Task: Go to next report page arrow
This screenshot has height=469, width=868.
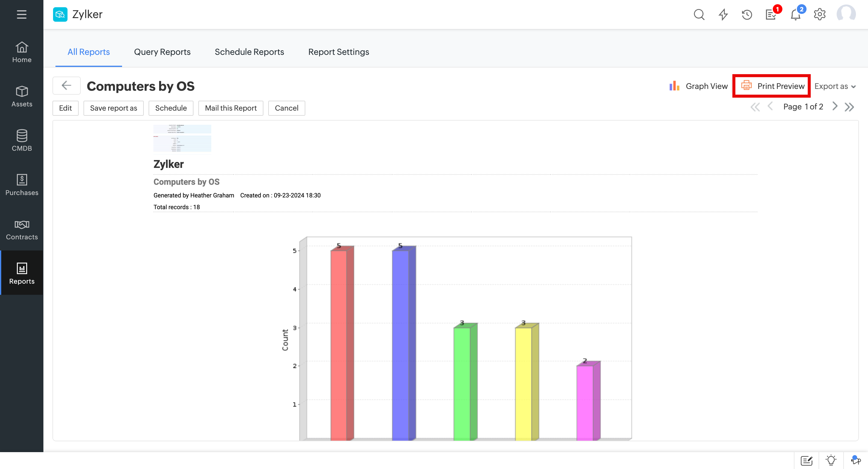Action: click(x=835, y=106)
